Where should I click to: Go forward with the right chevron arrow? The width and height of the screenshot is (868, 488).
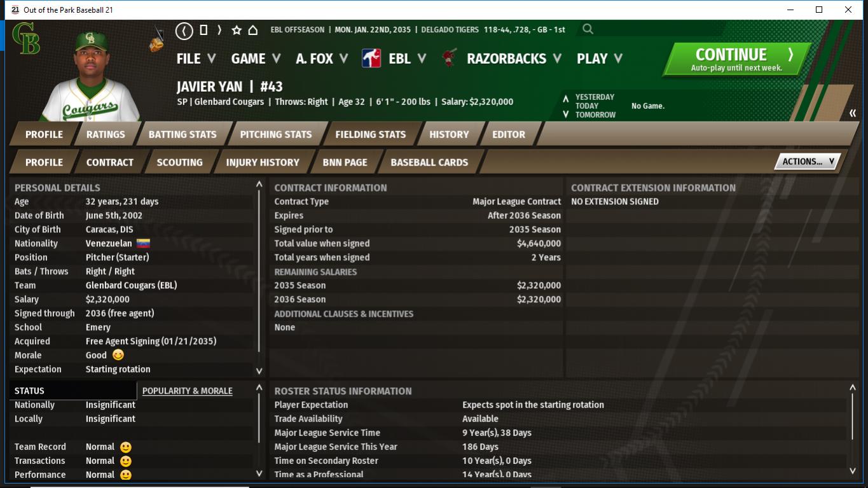click(219, 30)
